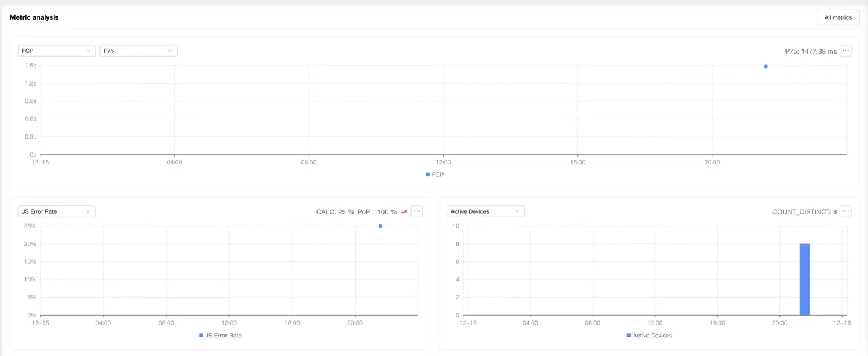Image resolution: width=868 pixels, height=356 pixels.
Task: Expand the JS Error Rate dropdown
Action: click(x=57, y=211)
